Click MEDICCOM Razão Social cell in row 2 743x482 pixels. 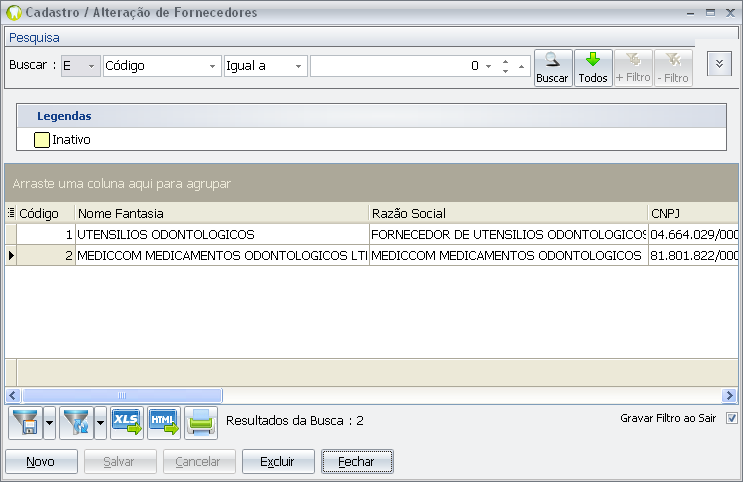508,255
